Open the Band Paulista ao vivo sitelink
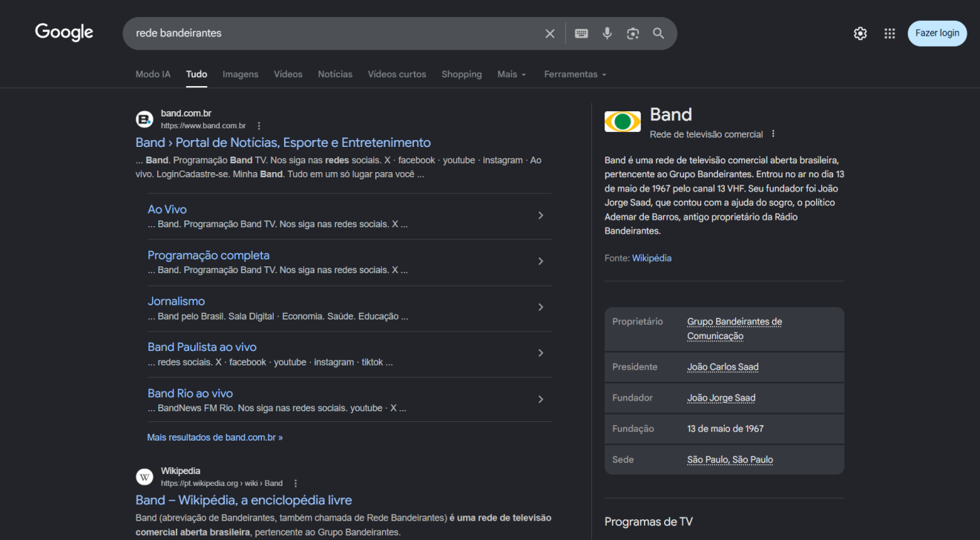 (202, 347)
